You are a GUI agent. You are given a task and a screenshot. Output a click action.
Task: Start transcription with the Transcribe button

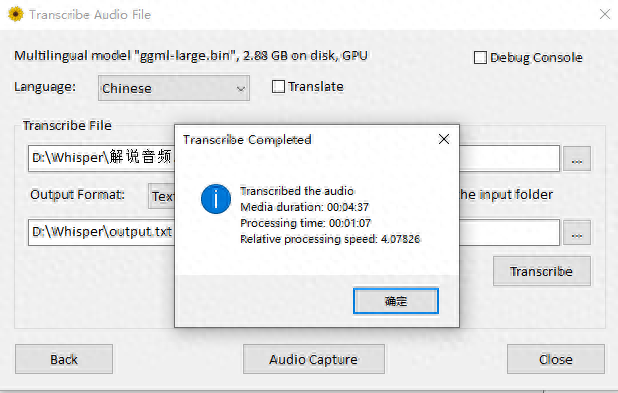[x=542, y=271]
